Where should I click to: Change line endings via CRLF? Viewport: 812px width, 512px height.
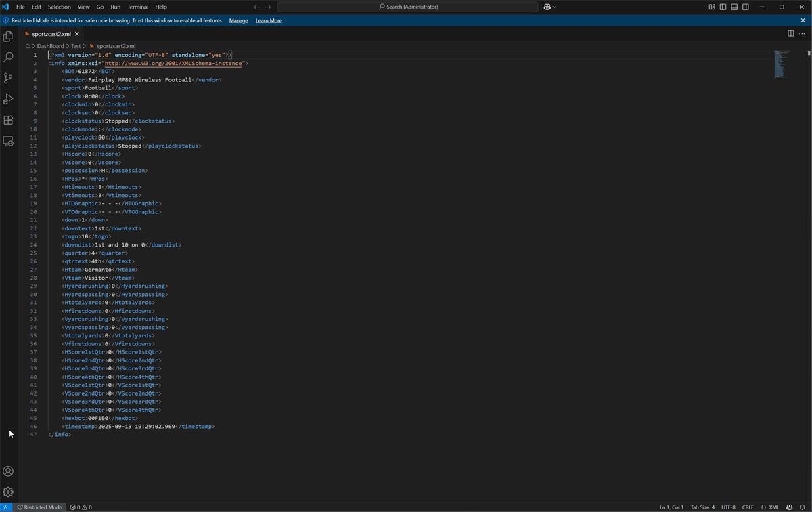click(748, 507)
